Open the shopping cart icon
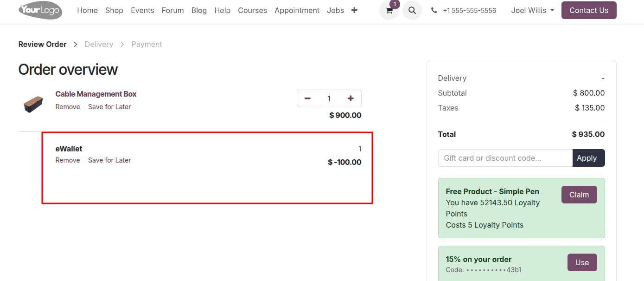The width and height of the screenshot is (644, 281). pyautogui.click(x=389, y=10)
